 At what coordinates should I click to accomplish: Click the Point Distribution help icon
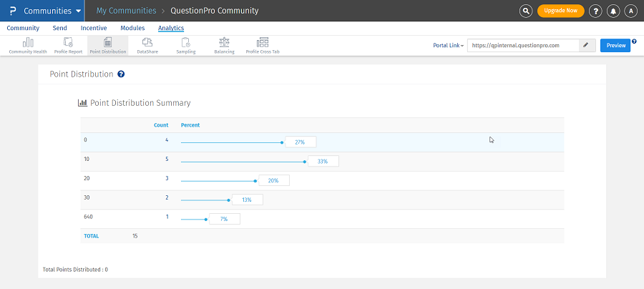point(121,74)
